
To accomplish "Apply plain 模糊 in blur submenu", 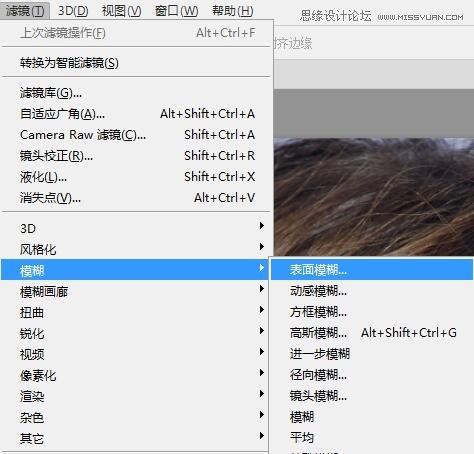I will pos(372,417).
